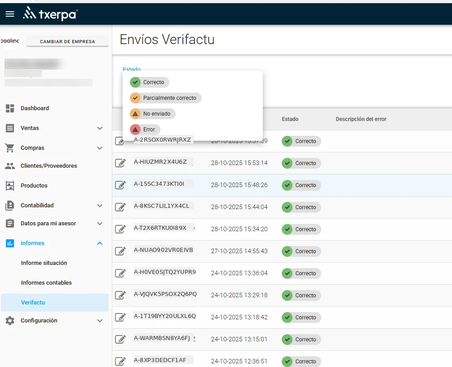Viewport: 452px width, 367px height.
Task: Click the CAMBIAR DE EMPRESA button
Action: (x=67, y=41)
